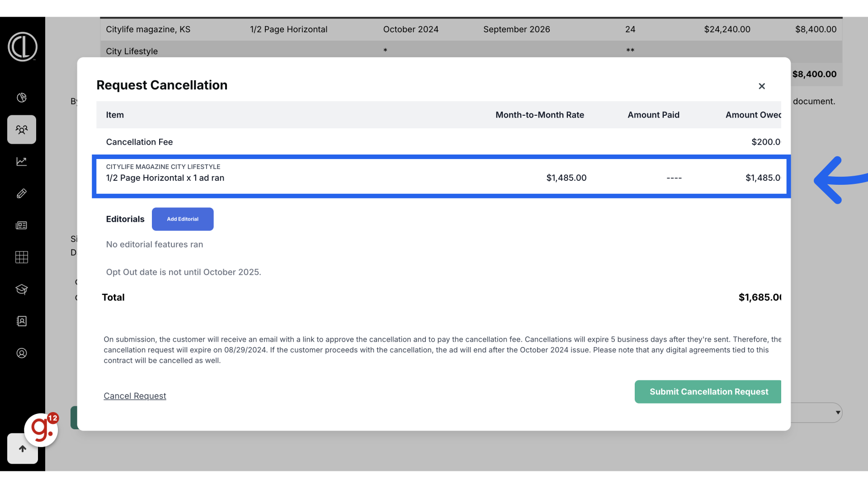Click the CITYLIFE MAGAZINE CITY LIFESTYLE label

[x=163, y=167]
